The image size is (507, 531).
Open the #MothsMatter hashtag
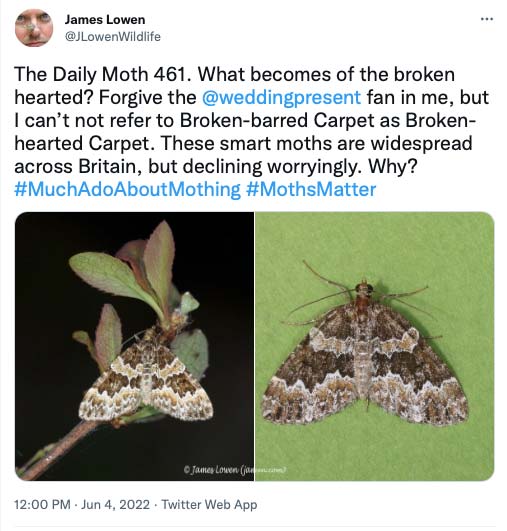[x=311, y=189]
